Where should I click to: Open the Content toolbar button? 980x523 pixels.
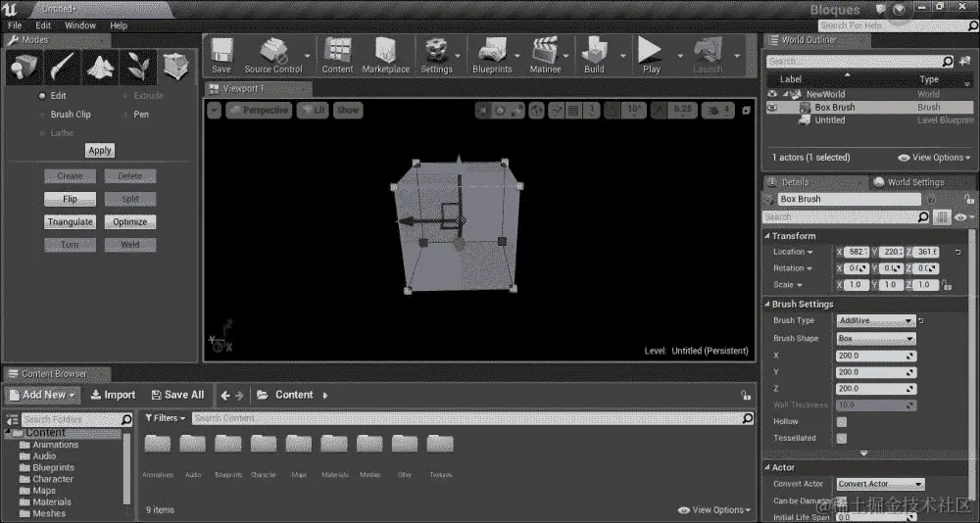[x=337, y=56]
